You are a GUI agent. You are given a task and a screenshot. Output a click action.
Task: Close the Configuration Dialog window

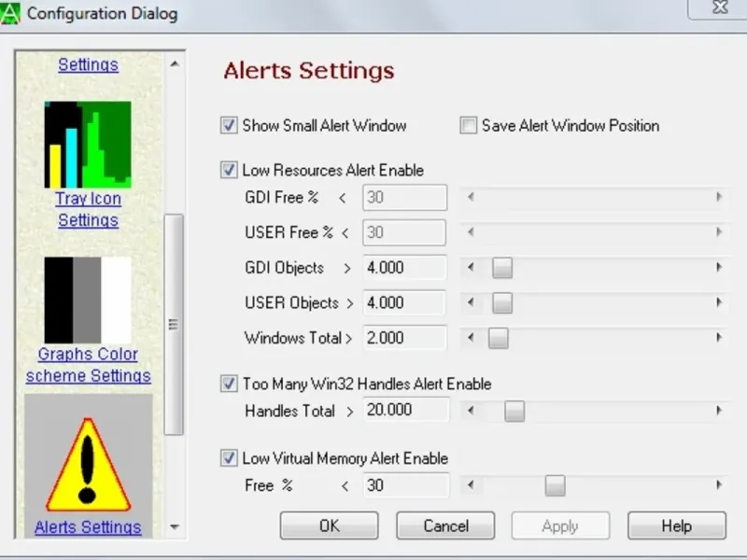(720, 7)
